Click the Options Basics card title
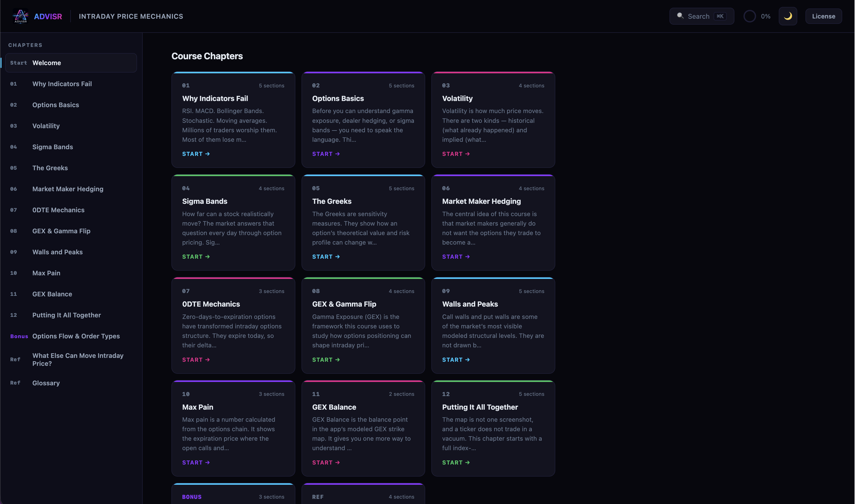This screenshot has width=855, height=504. 338,98
